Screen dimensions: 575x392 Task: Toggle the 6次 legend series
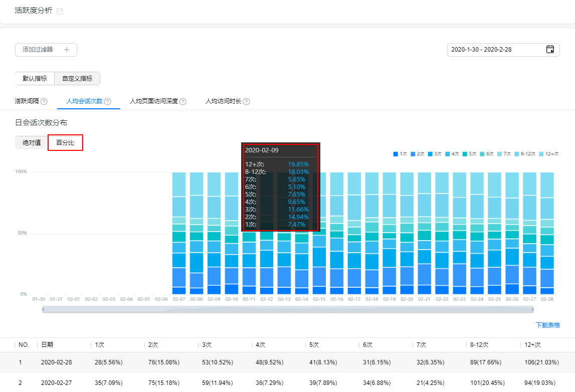(x=487, y=154)
